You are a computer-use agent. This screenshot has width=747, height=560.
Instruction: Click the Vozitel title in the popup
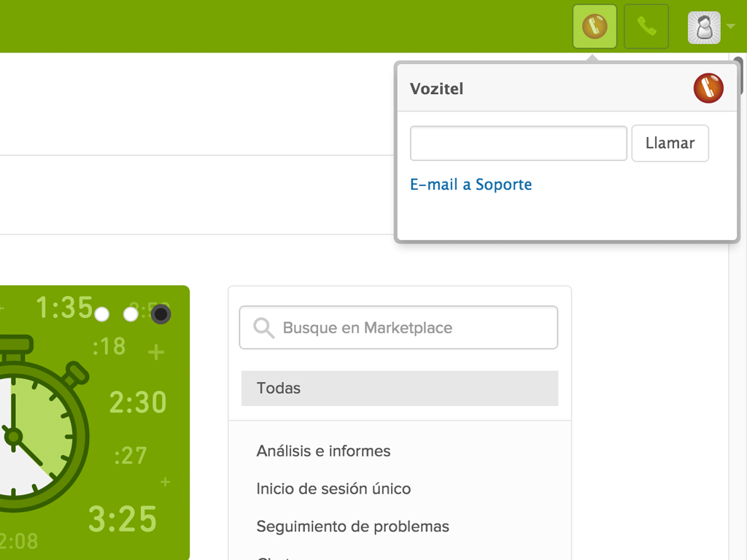[x=436, y=89]
